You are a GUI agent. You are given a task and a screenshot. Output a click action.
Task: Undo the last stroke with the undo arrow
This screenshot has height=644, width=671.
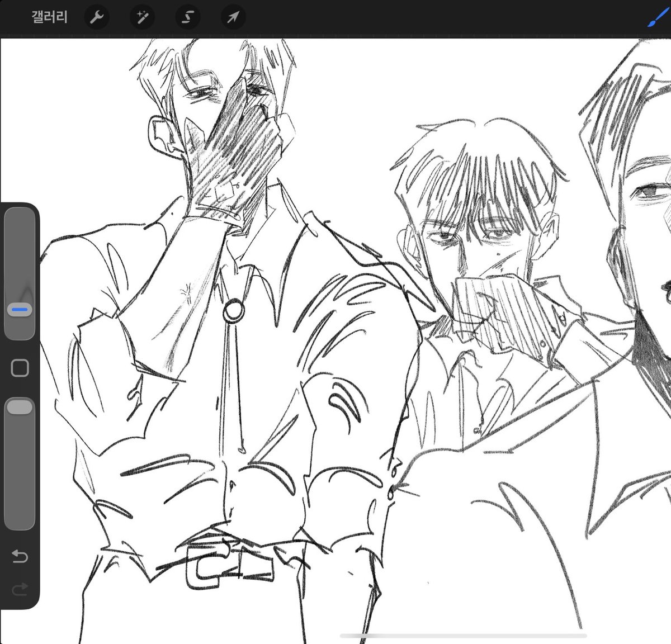(x=20, y=557)
